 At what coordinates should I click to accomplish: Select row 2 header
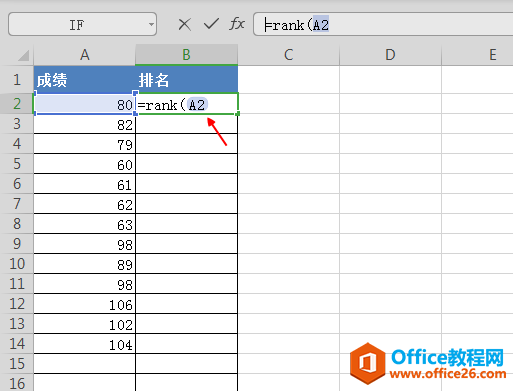tap(17, 104)
